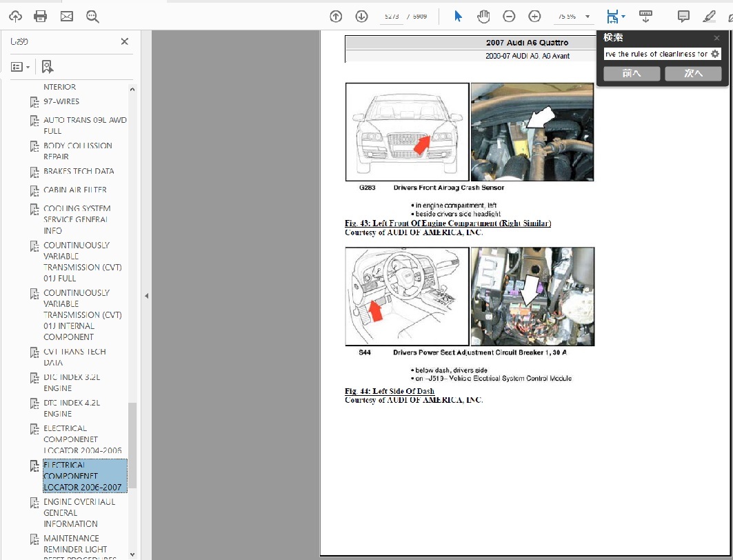Open MAINTENANCE REMINDER LIGHT bookmark
Viewport: 733px width, 560px height.
pyautogui.click(x=75, y=544)
